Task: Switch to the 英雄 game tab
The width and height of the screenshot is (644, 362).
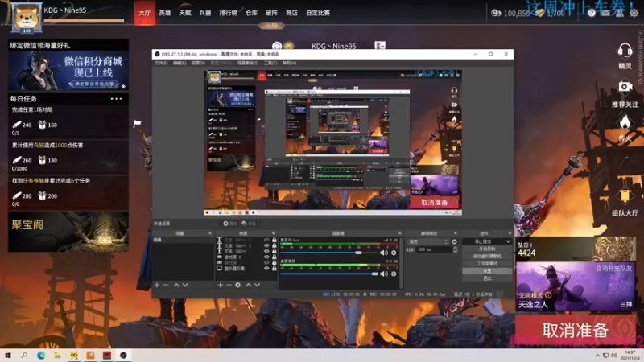Action: (165, 13)
